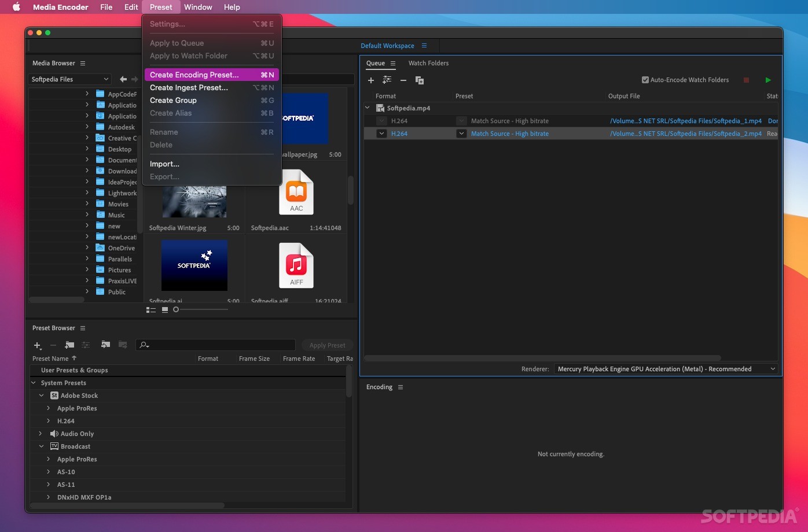This screenshot has width=808, height=532.
Task: Click the Softpedia_1.mp4 output file link
Action: 685,121
